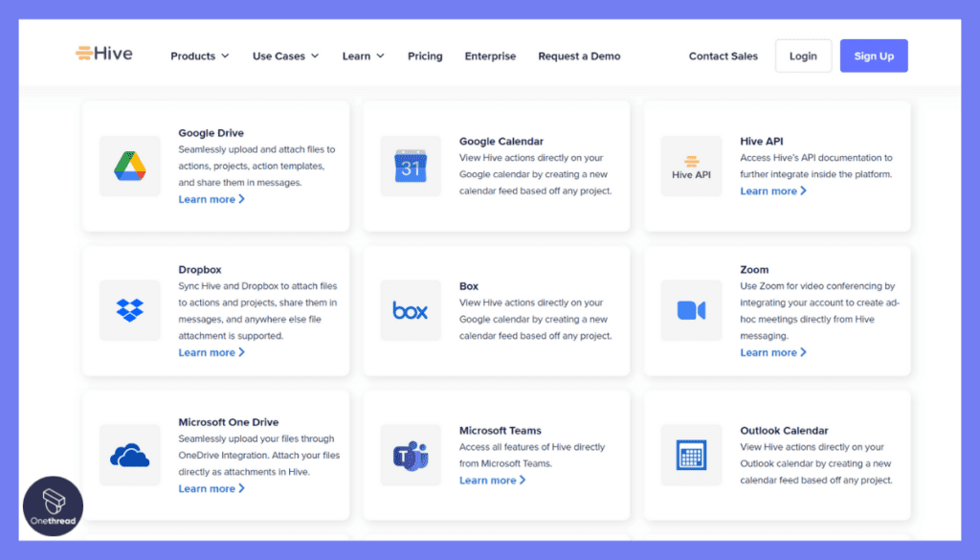Select the Dropbox icon
The width and height of the screenshot is (980, 560).
(130, 310)
